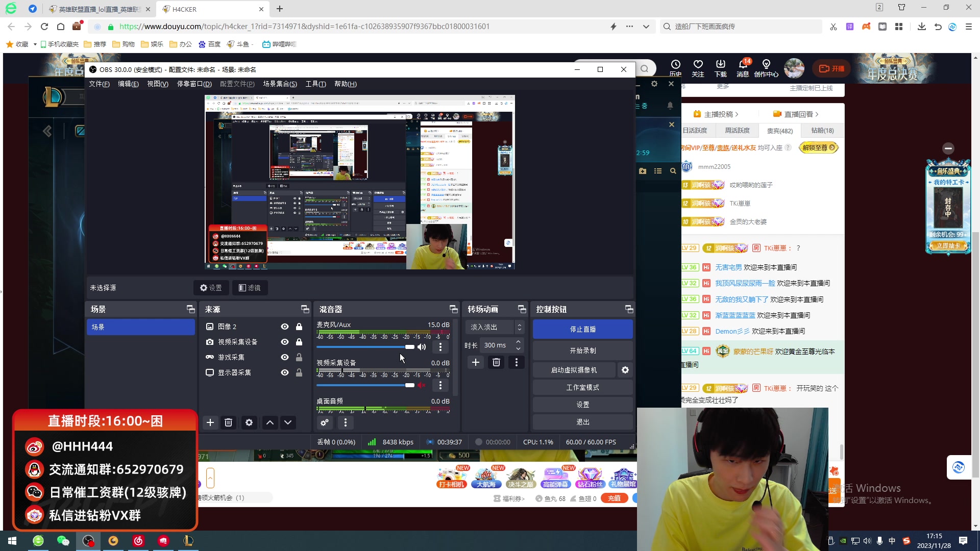Click 开始录制 button
Viewport: 980px width, 551px height.
pyautogui.click(x=583, y=351)
